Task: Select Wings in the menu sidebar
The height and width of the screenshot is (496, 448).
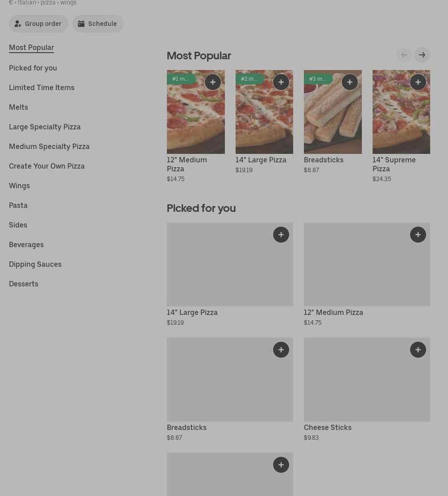Action: (19, 186)
